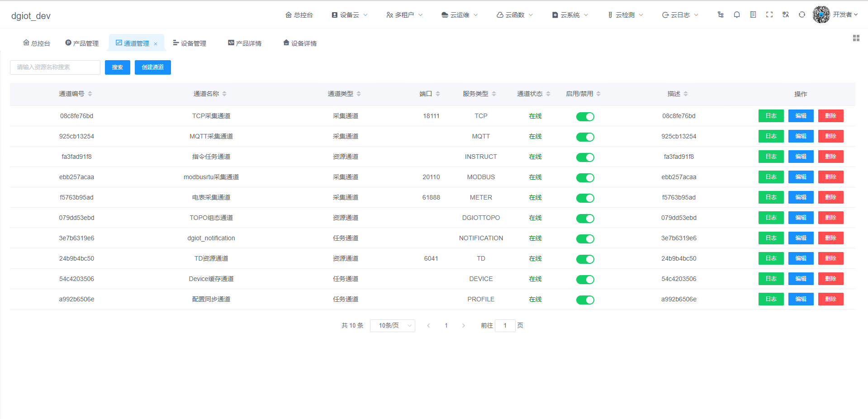Open the document log icon near the bell

[x=753, y=14]
